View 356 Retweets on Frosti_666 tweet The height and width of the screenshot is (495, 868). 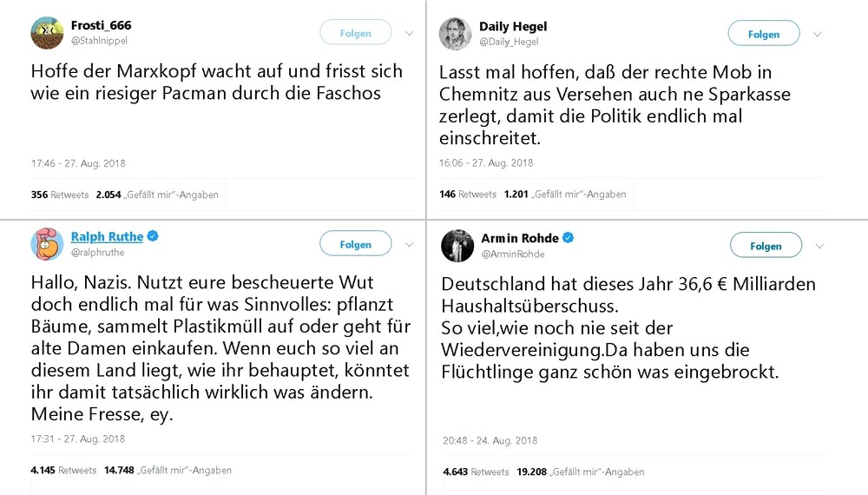60,195
